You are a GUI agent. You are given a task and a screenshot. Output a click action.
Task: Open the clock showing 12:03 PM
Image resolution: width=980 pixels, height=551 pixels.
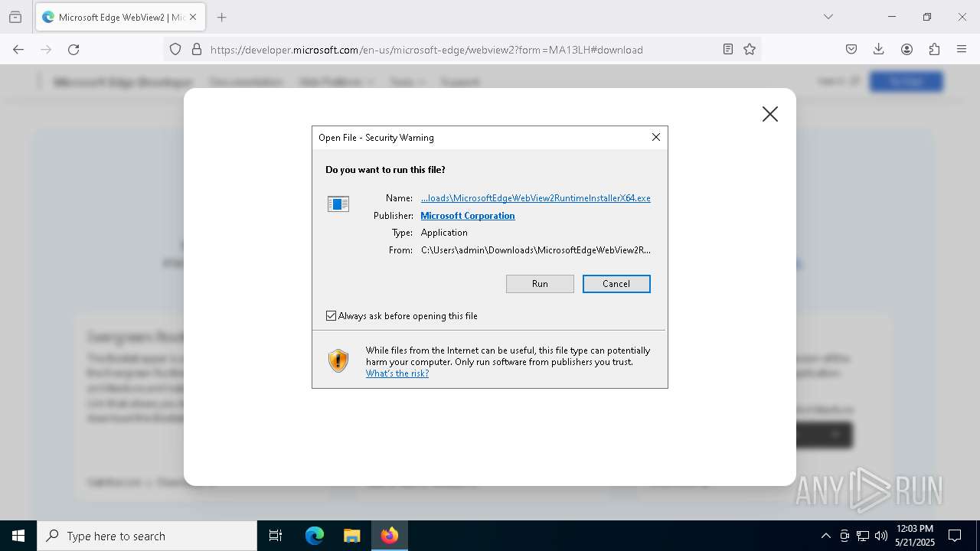[914, 536]
